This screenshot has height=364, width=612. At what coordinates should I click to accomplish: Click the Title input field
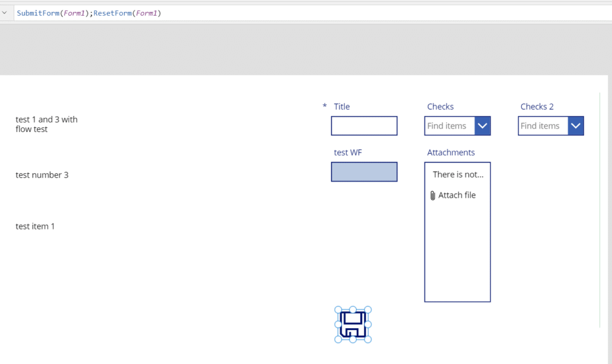pyautogui.click(x=364, y=126)
